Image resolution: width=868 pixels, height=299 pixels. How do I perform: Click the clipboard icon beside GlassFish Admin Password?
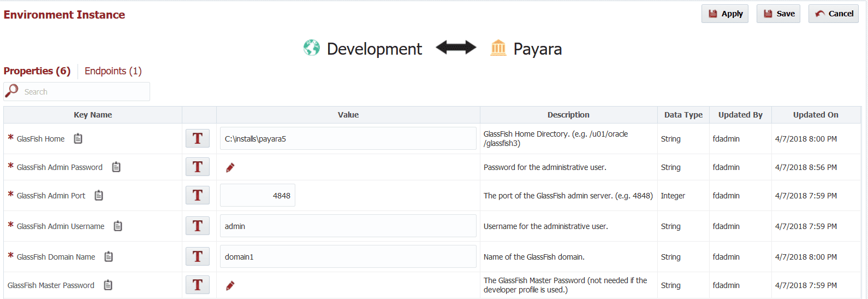(116, 167)
